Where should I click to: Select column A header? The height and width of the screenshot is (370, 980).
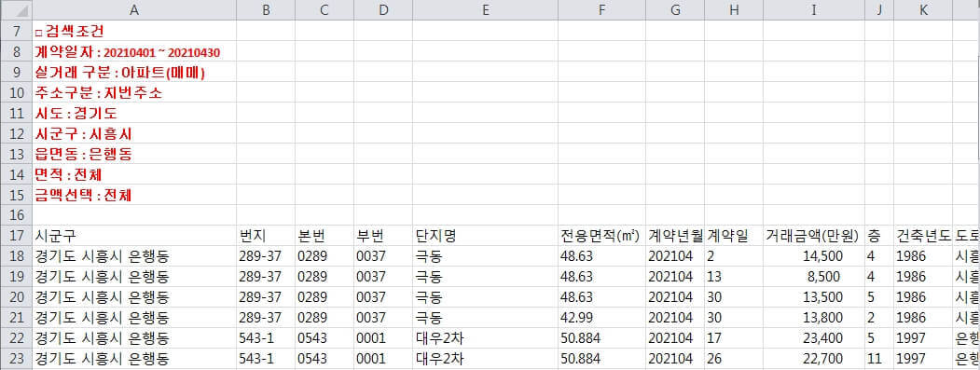pos(133,10)
